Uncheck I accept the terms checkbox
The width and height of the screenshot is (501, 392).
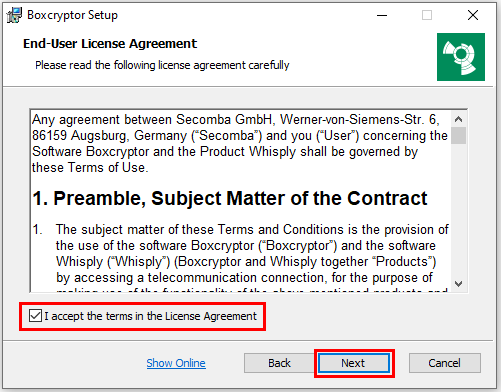pos(35,315)
